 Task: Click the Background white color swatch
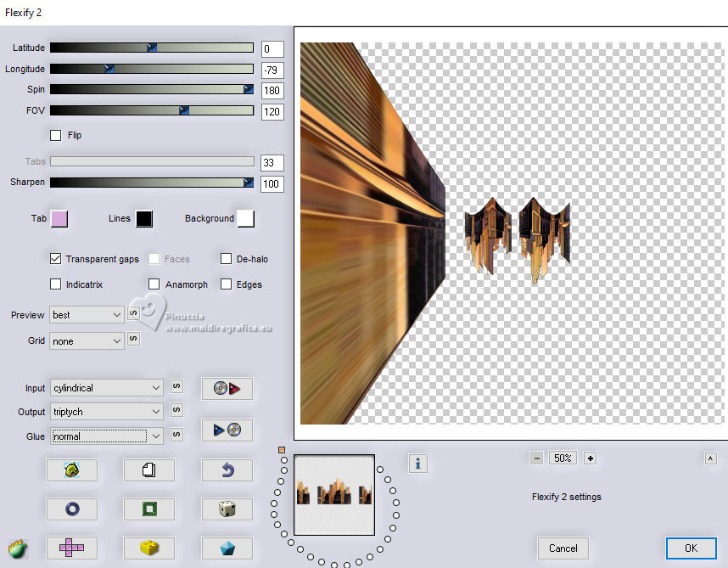pos(245,219)
